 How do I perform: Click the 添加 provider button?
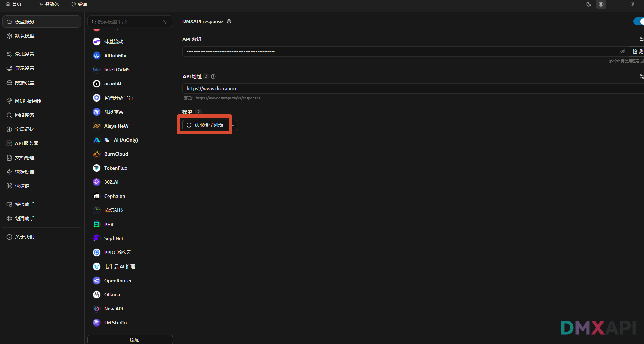(x=130, y=340)
